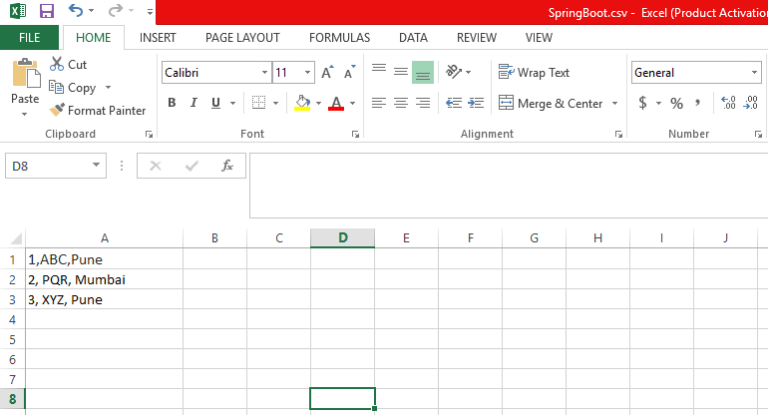Click the Save icon in quick access toolbar

point(47,11)
